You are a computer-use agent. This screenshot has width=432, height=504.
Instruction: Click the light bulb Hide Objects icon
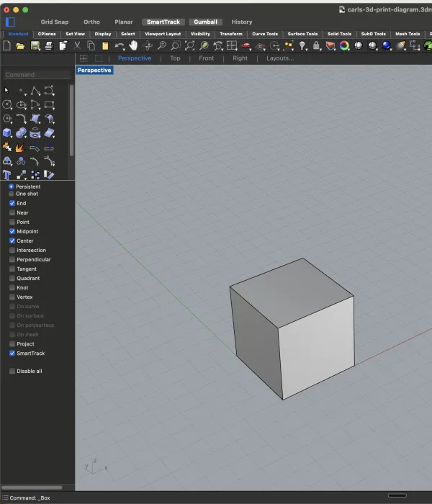coord(302,45)
